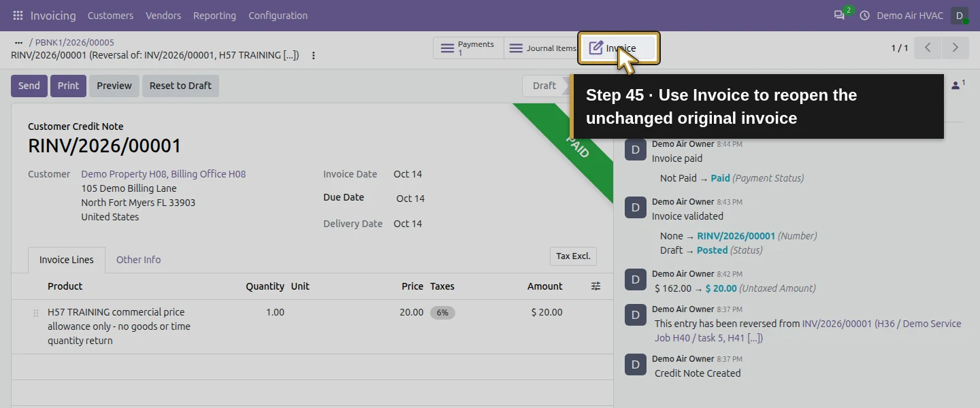Click the quantity value 1.00
Image resolution: width=980 pixels, height=408 pixels.
click(275, 312)
